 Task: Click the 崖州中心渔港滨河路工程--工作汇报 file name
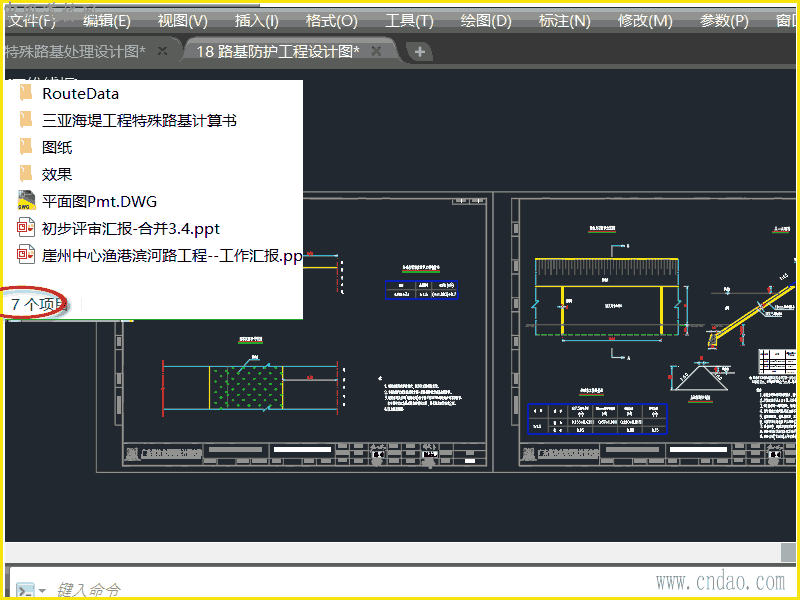[172, 256]
